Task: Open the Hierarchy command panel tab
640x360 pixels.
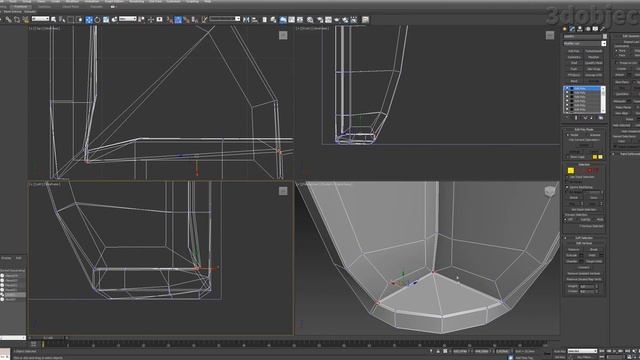Action: click(x=580, y=29)
